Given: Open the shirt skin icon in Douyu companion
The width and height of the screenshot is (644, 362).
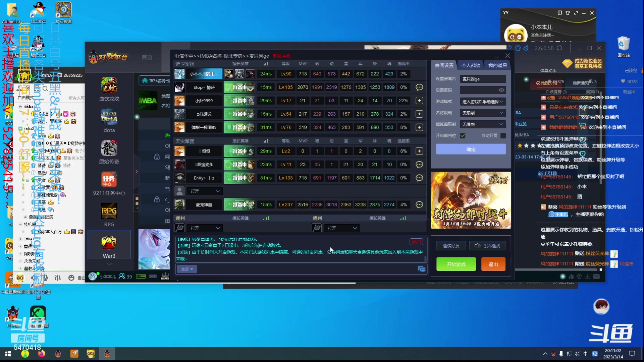Looking at the screenshot, I should pyautogui.click(x=518, y=48).
